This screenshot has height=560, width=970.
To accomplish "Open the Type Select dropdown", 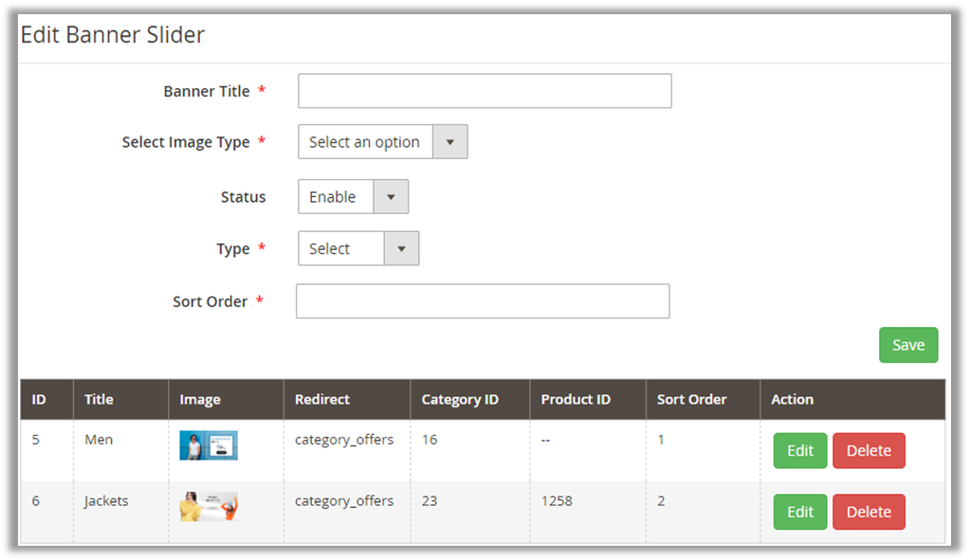I will [357, 249].
